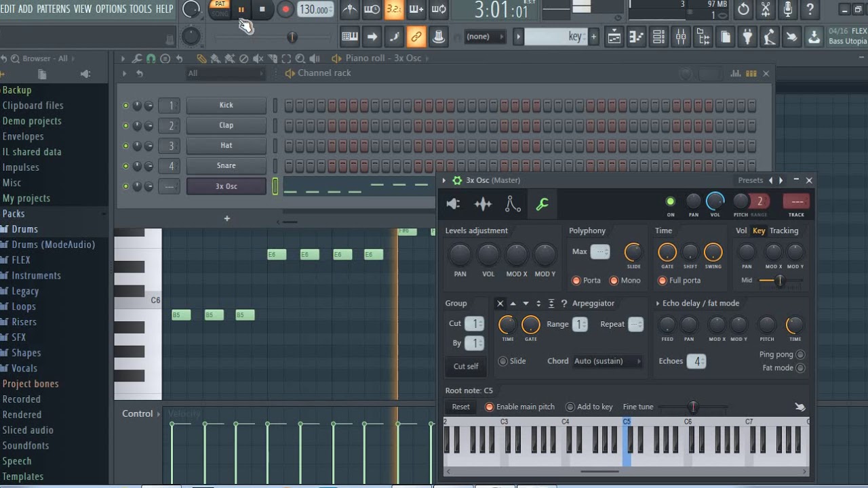Click the magnet snap icon in piano roll
Screen dimensions: 868x488
pos(151,59)
